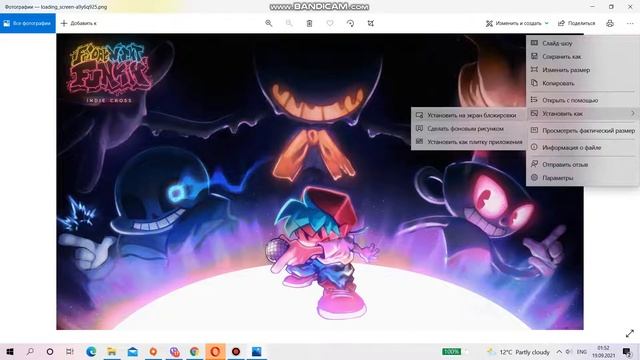
Task: Open the Windows Start menu
Action: 10,351
